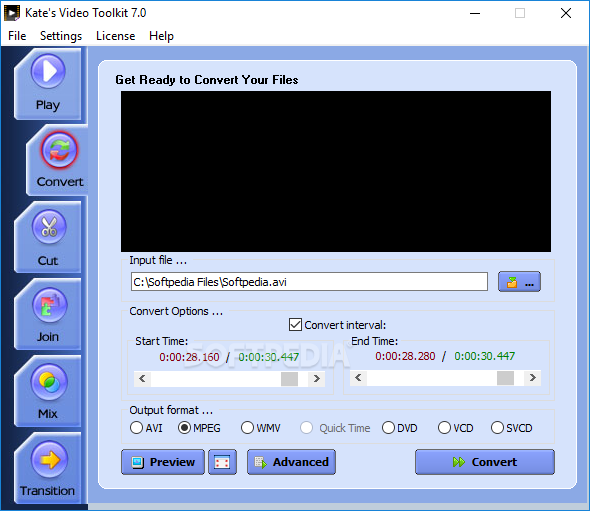This screenshot has width=590, height=511.
Task: Click the End Time slider thumb
Action: (505, 378)
